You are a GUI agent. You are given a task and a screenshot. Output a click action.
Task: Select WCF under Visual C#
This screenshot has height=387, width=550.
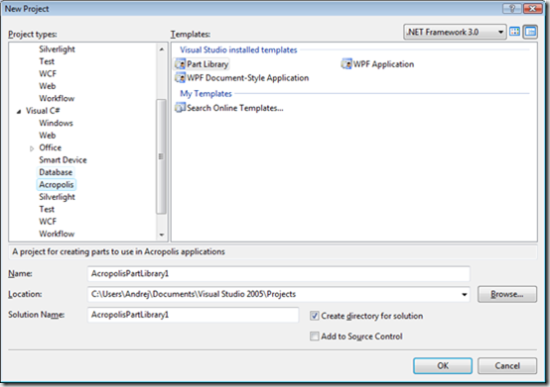pyautogui.click(x=47, y=221)
